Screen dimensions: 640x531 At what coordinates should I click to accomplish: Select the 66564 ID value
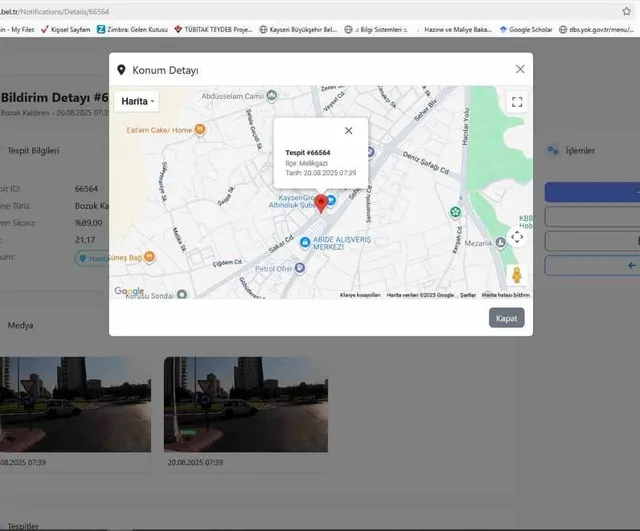click(x=86, y=189)
